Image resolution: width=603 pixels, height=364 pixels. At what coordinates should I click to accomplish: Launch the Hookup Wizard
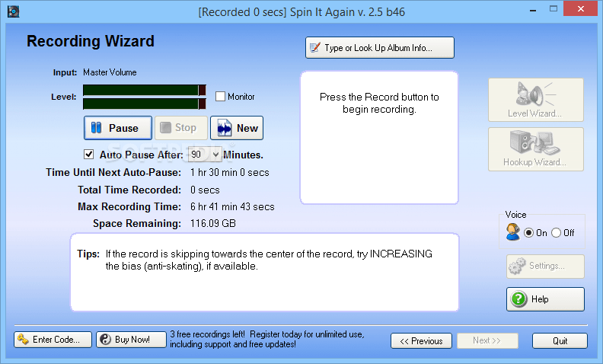tap(536, 149)
